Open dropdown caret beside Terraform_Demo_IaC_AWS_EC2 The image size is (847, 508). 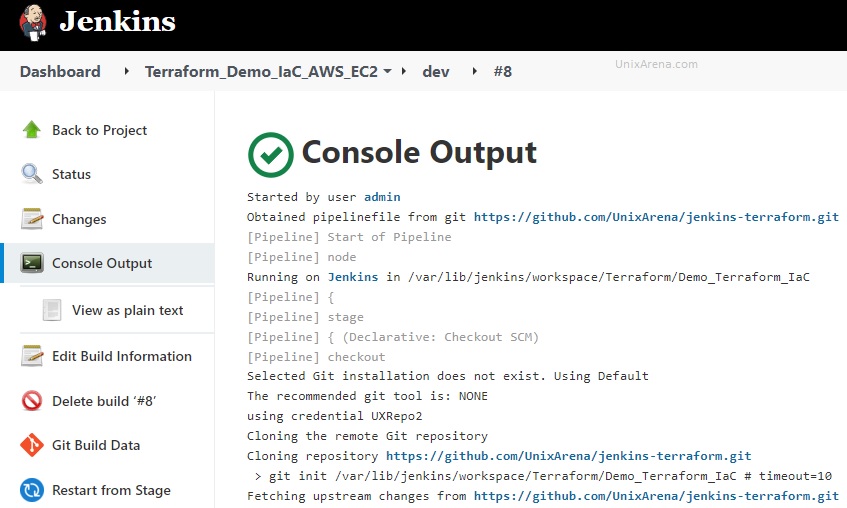pos(387,71)
